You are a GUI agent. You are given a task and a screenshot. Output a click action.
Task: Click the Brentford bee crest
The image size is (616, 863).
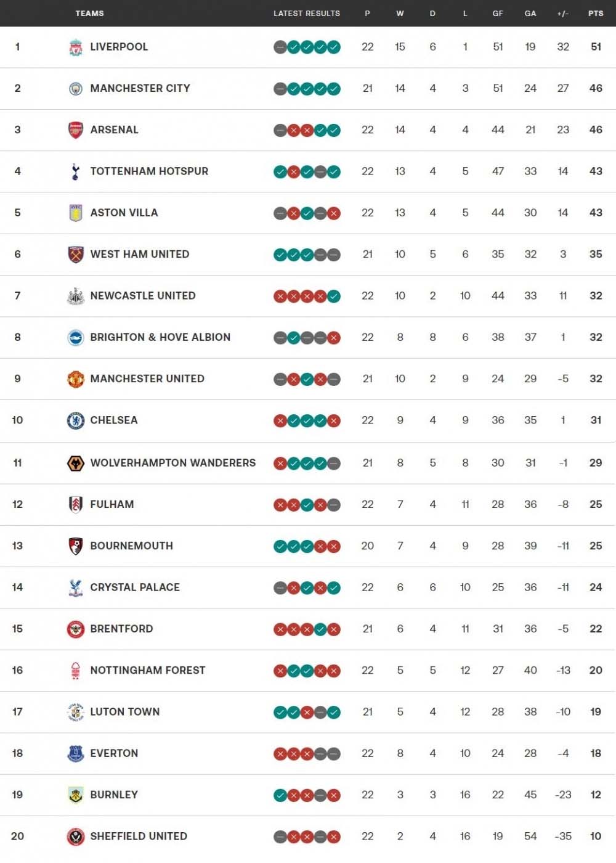(76, 629)
